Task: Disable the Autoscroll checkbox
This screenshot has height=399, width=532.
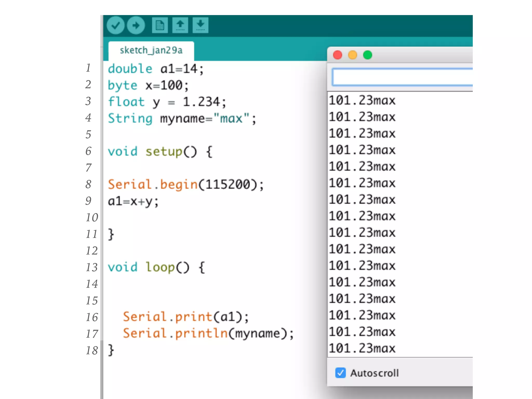Action: point(340,373)
